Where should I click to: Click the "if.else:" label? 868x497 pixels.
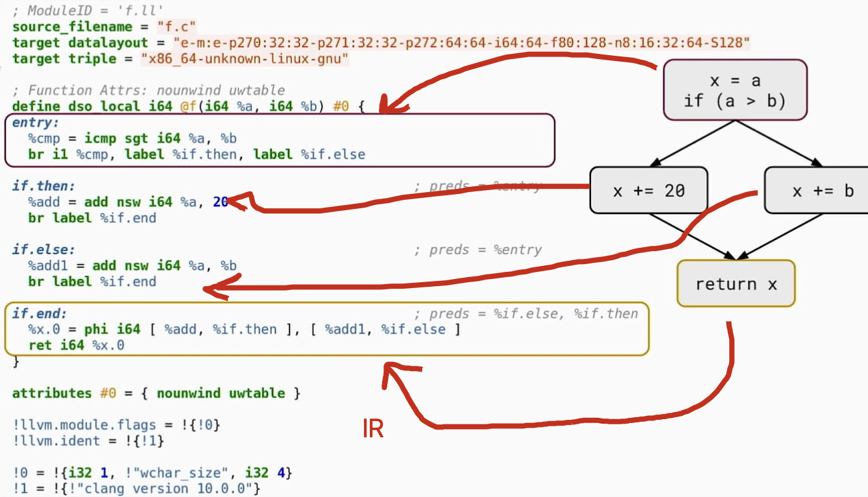43,249
